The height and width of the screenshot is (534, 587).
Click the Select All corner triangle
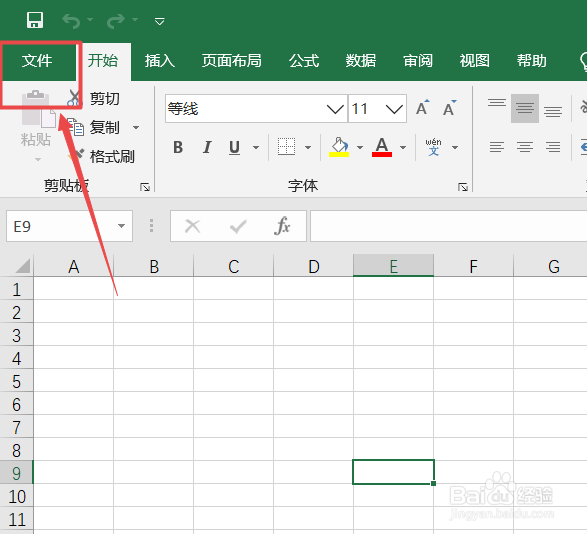coord(22,266)
